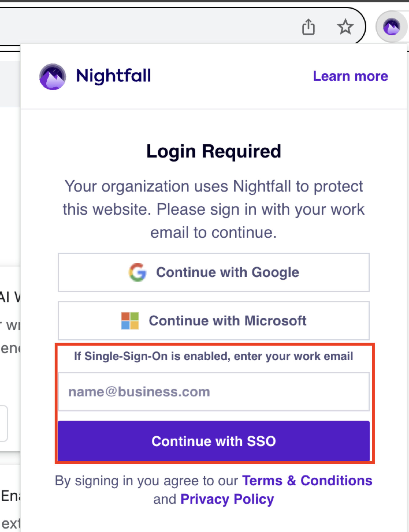Open the Terms & Conditions link
The width and height of the screenshot is (409, 532).
[307, 481]
